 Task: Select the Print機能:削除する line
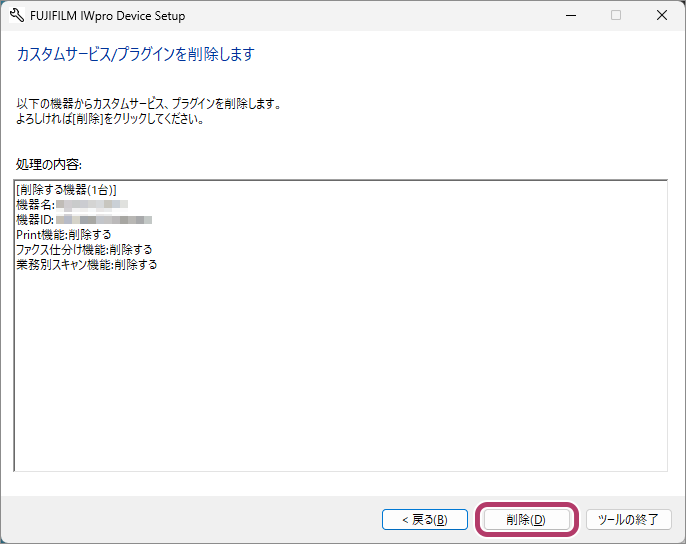pos(63,234)
